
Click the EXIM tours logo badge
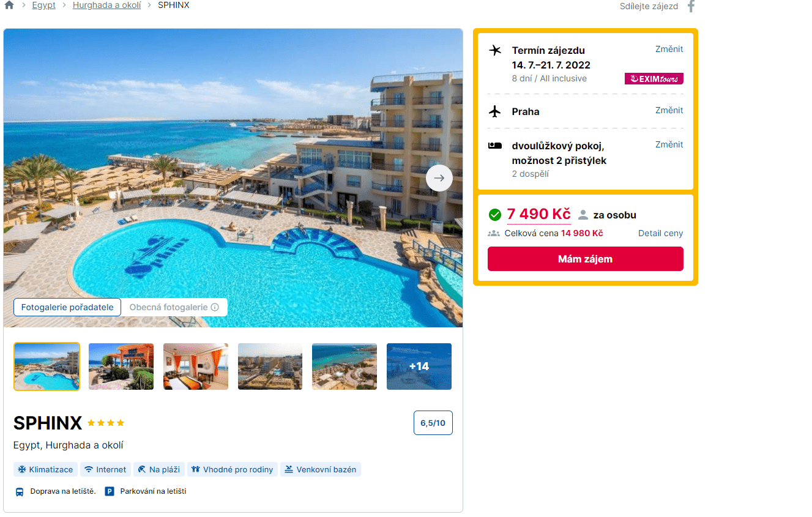tap(654, 78)
